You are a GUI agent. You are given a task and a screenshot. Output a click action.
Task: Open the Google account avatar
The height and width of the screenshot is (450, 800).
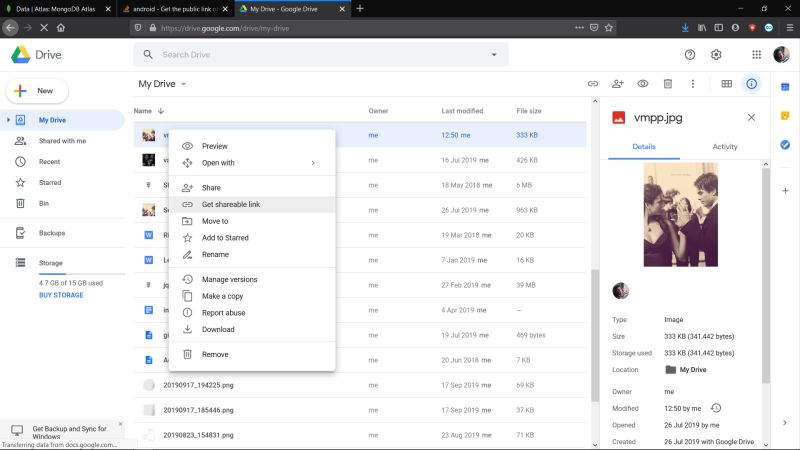click(781, 55)
